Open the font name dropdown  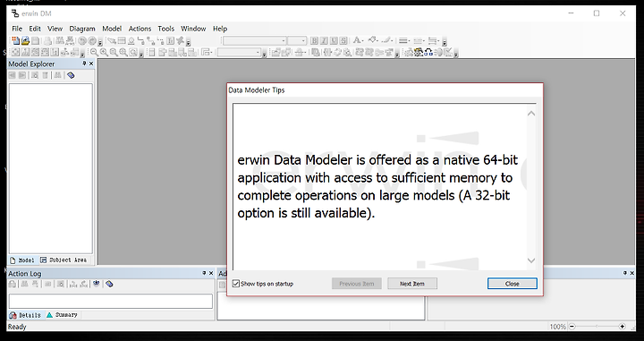pyautogui.click(x=283, y=40)
